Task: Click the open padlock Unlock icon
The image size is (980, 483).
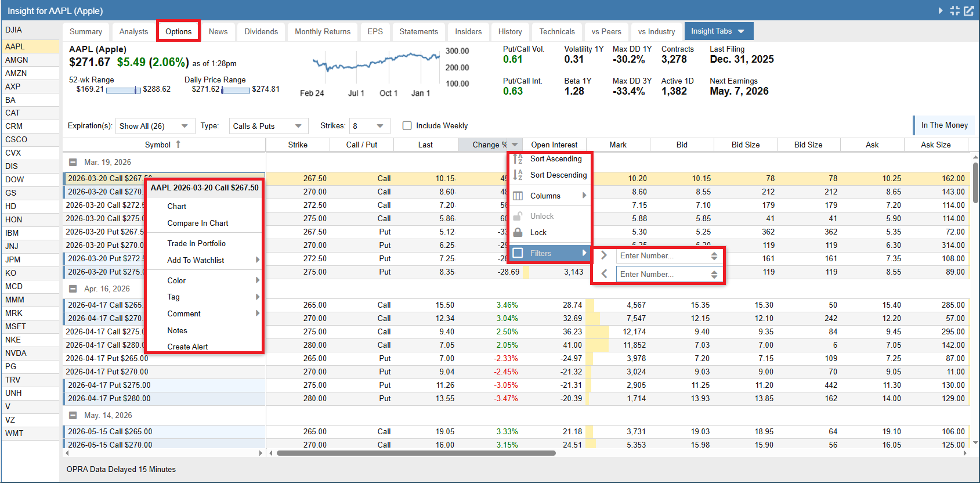Action: pos(518,216)
